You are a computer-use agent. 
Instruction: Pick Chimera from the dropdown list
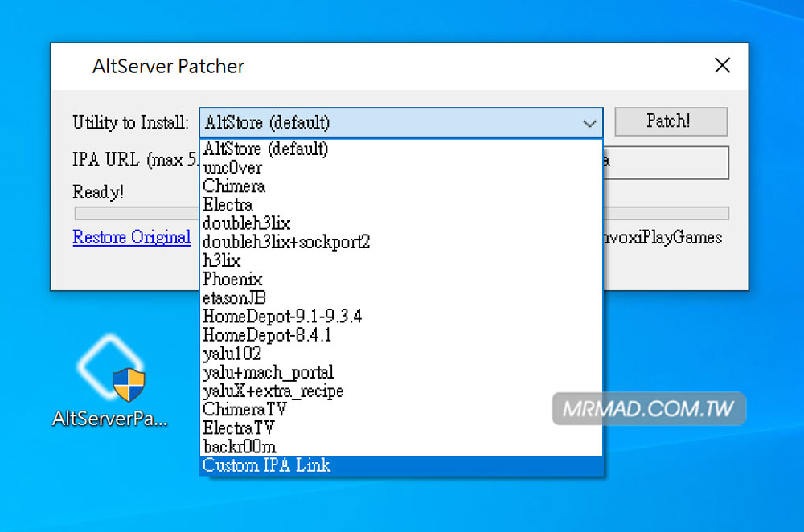401,186
